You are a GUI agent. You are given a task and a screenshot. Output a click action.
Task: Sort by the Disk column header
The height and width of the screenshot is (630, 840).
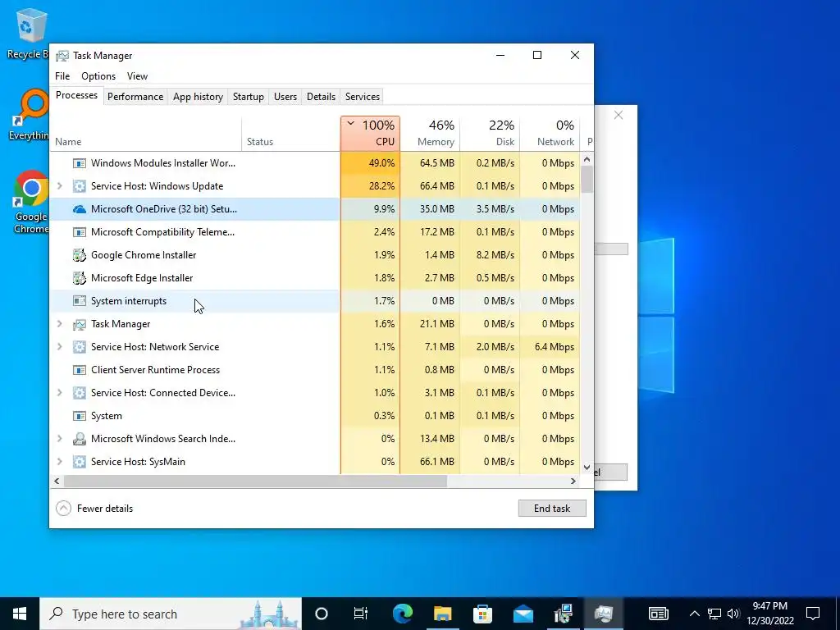click(491, 134)
